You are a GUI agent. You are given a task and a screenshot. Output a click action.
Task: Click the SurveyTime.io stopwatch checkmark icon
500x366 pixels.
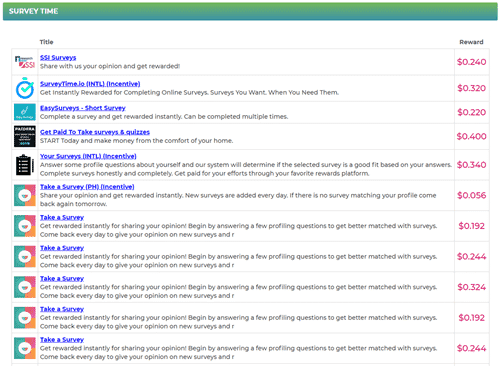coord(25,88)
